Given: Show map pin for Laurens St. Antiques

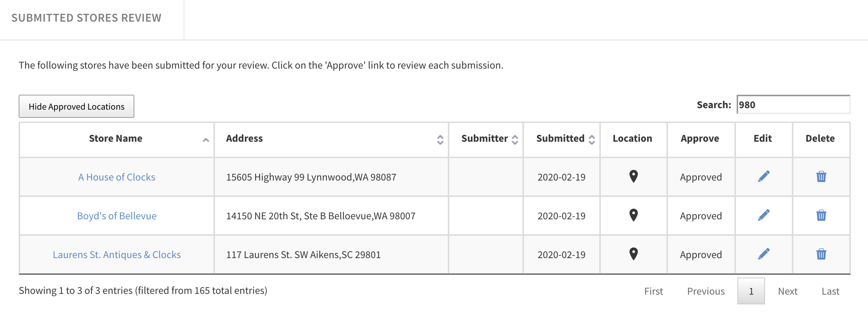Looking at the screenshot, I should [x=633, y=254].
